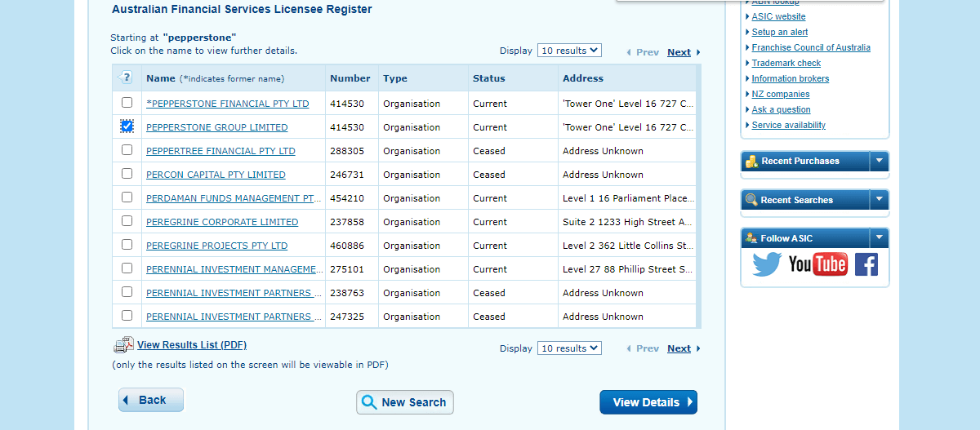Viewport: 980px width, 430px height.
Task: Tick checkbox for PERENNIAL INVESTMENT PARTNERS 238763
Action: coord(127,292)
